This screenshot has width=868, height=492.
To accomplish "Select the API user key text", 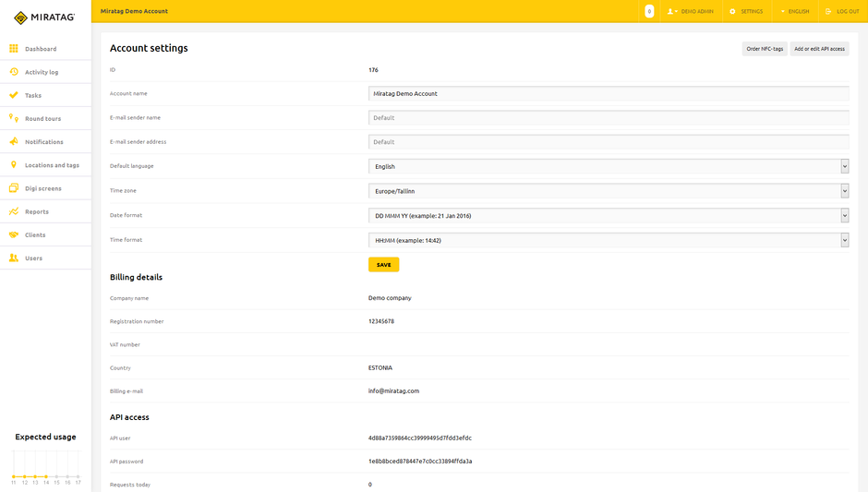I will click(x=420, y=438).
